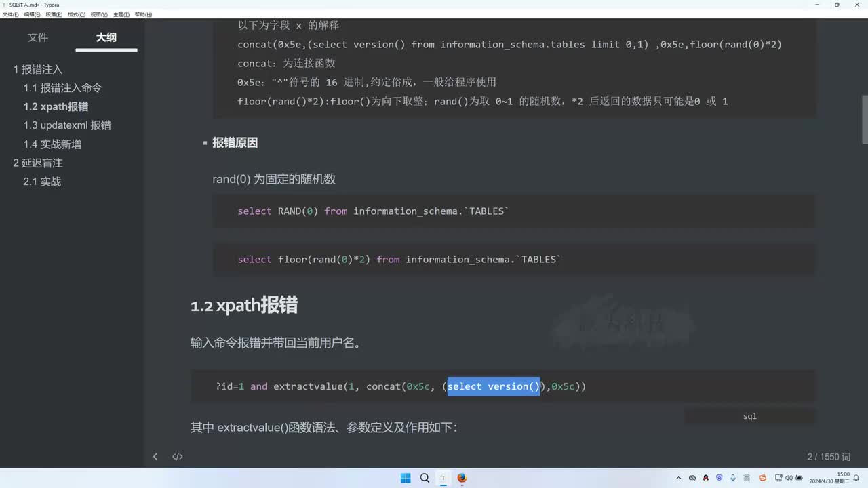Click the select floor(rand(0)*2) code block
The width and height of the screenshot is (868, 488).
[514, 260]
